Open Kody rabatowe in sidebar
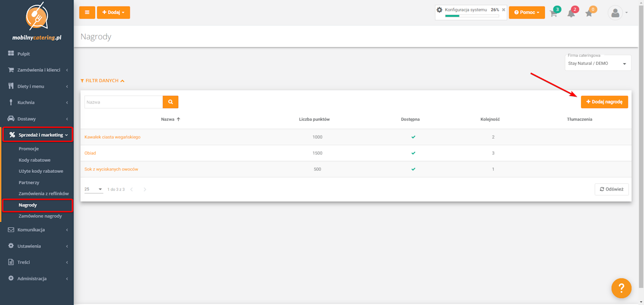 (35, 160)
